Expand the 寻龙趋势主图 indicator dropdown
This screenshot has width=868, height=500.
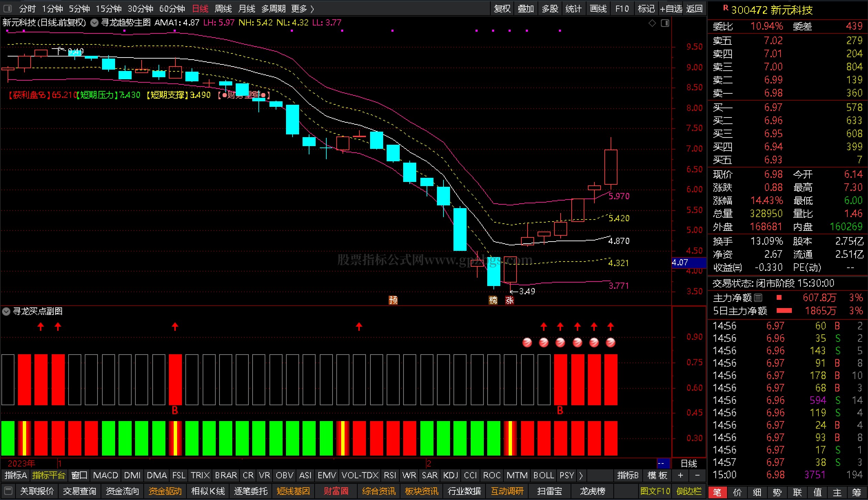point(94,23)
